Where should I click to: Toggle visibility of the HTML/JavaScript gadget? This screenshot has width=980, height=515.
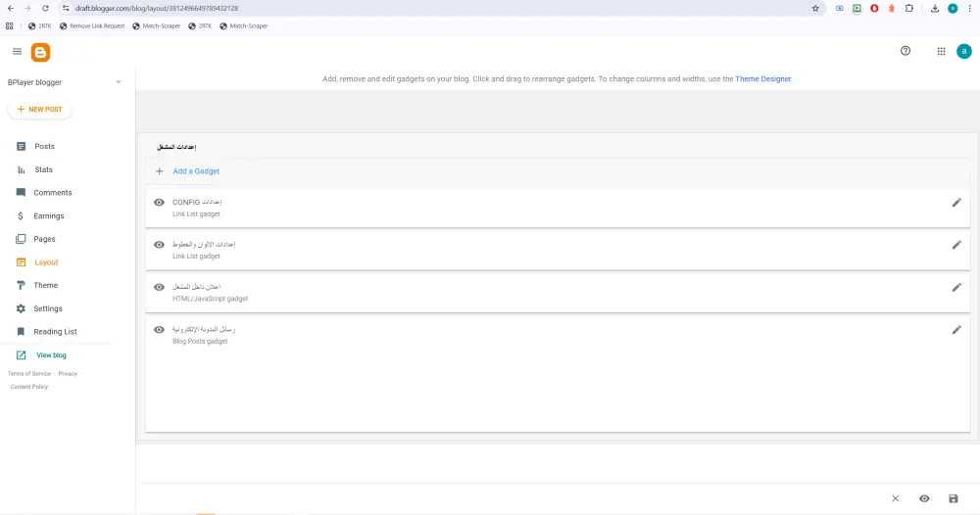pos(160,287)
